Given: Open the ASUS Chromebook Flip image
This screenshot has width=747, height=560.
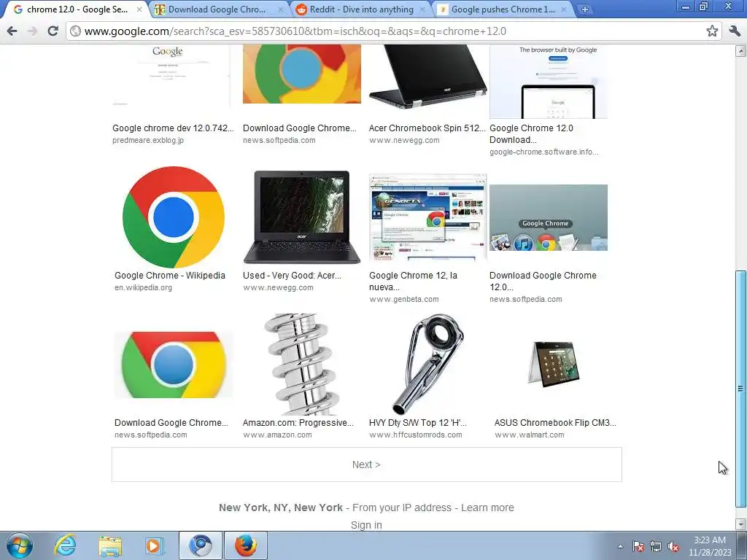Looking at the screenshot, I should tap(554, 363).
